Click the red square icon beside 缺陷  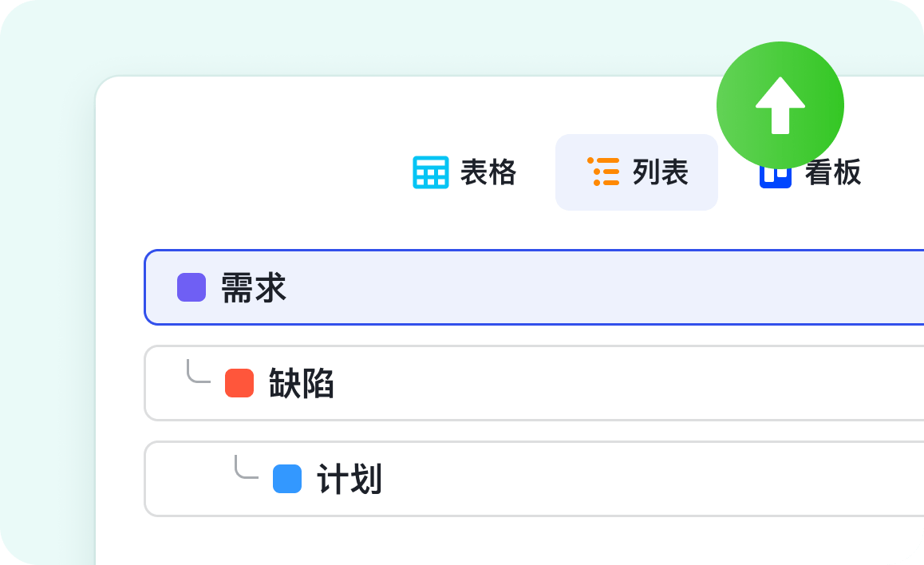click(239, 383)
